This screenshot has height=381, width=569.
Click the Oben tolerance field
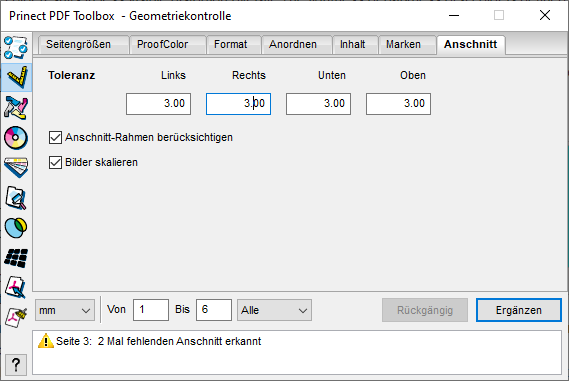[x=398, y=104]
